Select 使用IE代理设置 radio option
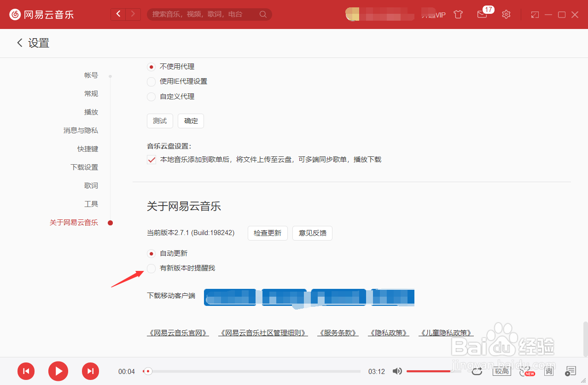This screenshot has height=385, width=588. tap(151, 82)
